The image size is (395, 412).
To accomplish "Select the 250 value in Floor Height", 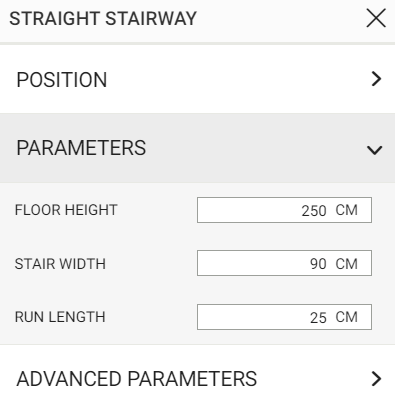I will coord(314,211).
